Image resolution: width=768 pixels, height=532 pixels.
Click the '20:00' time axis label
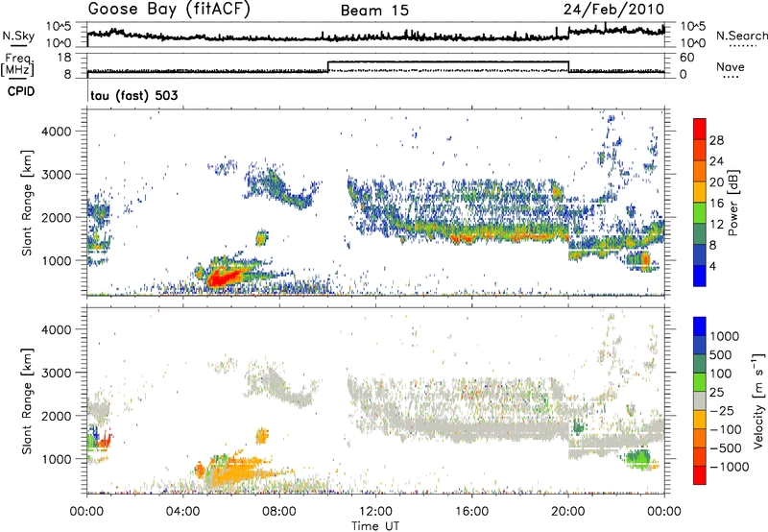click(x=568, y=512)
